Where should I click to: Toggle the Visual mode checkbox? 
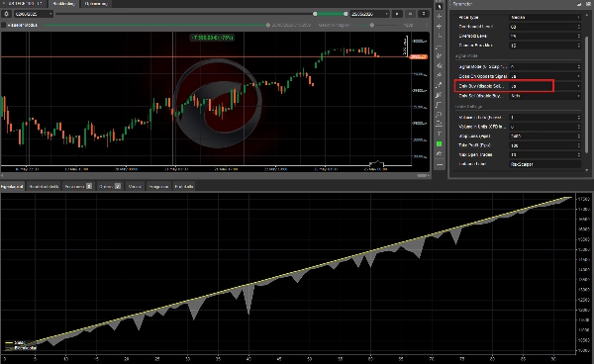coord(4,25)
